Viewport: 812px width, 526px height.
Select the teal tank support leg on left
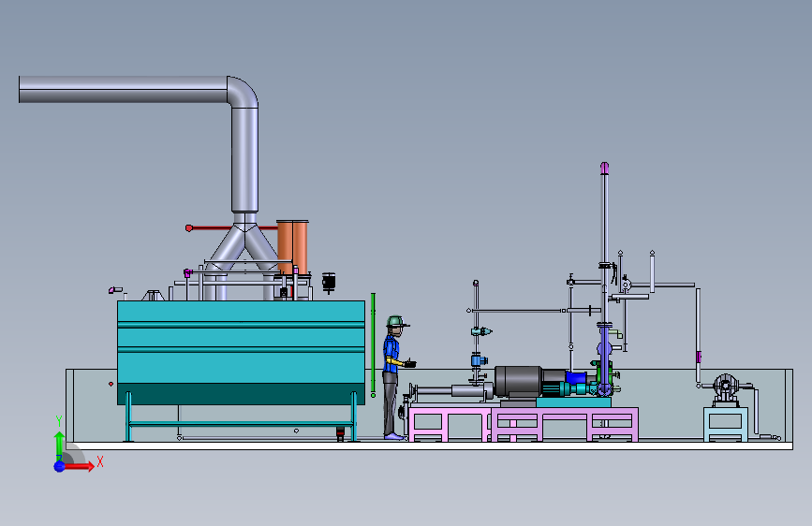pyautogui.click(x=128, y=416)
